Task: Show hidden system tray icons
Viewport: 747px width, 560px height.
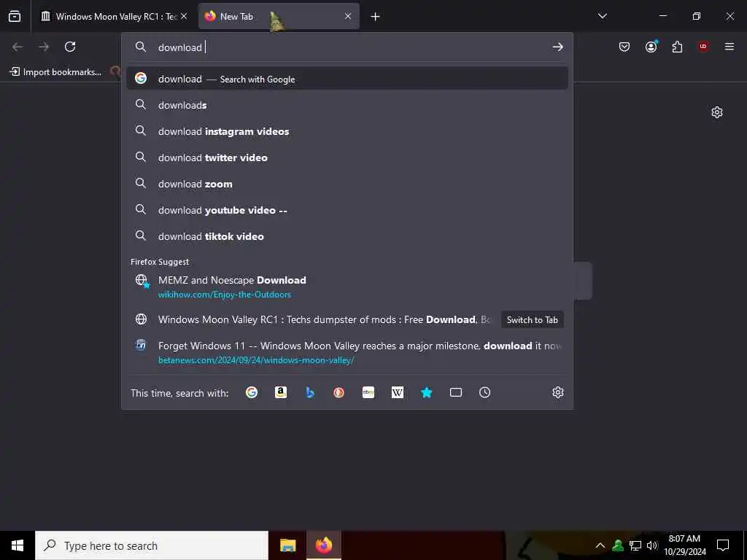Action: 600,545
